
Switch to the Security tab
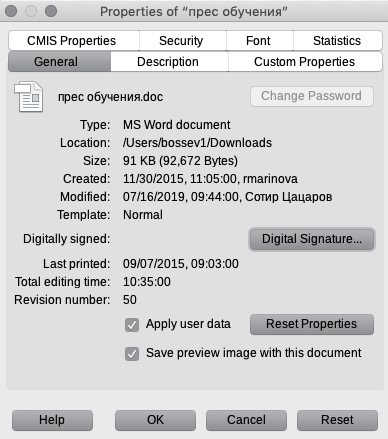(182, 41)
